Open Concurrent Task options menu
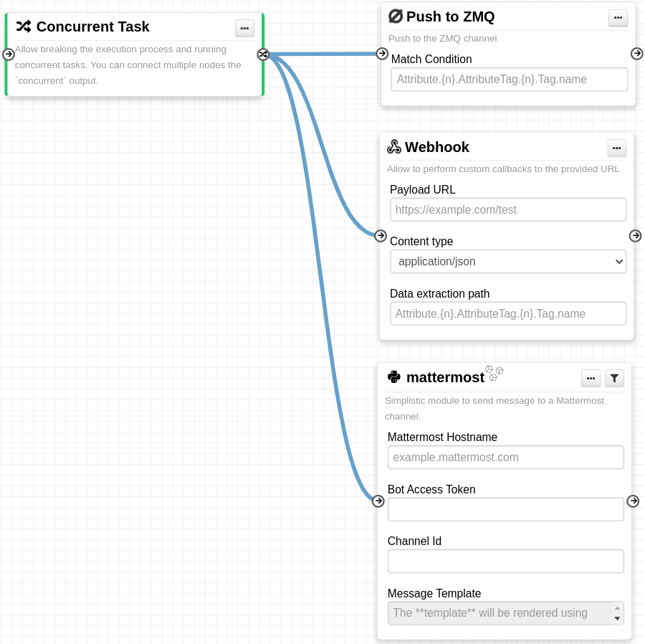The height and width of the screenshot is (644, 645). pos(244,28)
